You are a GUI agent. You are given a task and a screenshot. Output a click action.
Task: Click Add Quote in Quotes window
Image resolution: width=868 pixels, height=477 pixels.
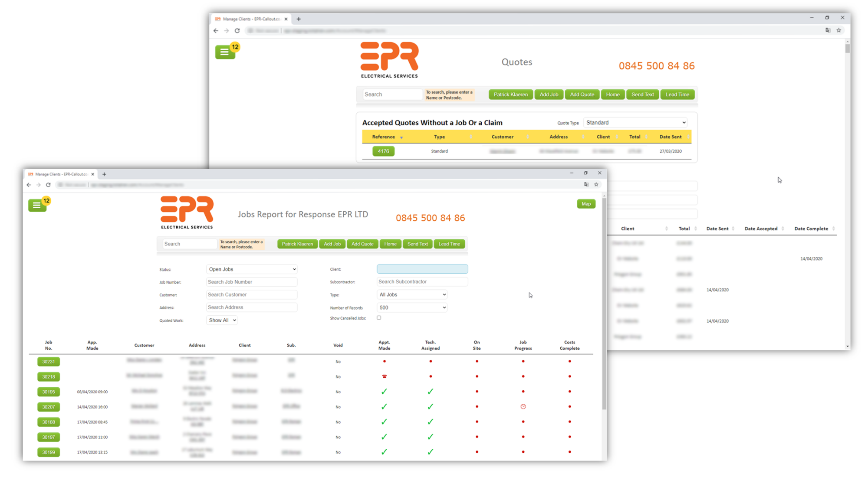(x=582, y=95)
